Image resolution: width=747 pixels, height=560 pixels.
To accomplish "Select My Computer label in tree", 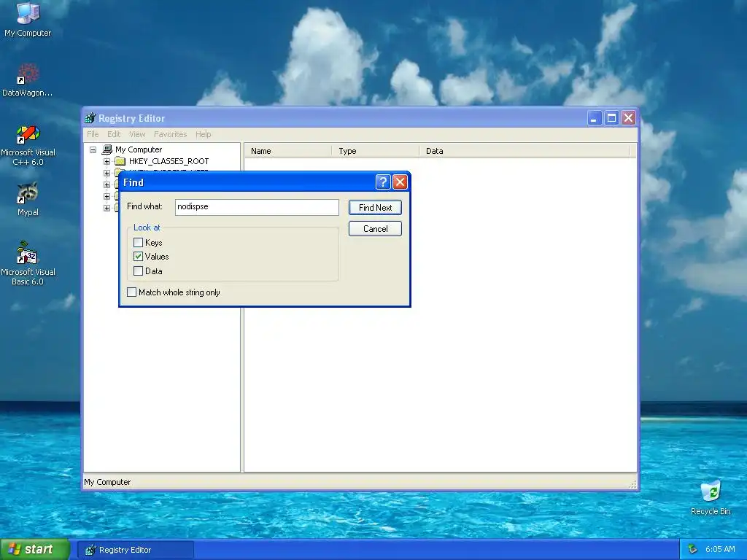I will tap(138, 149).
